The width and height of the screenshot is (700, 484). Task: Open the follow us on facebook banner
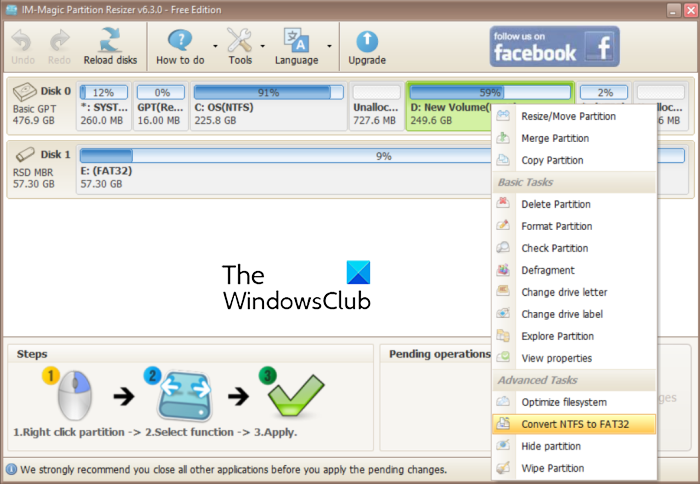554,46
